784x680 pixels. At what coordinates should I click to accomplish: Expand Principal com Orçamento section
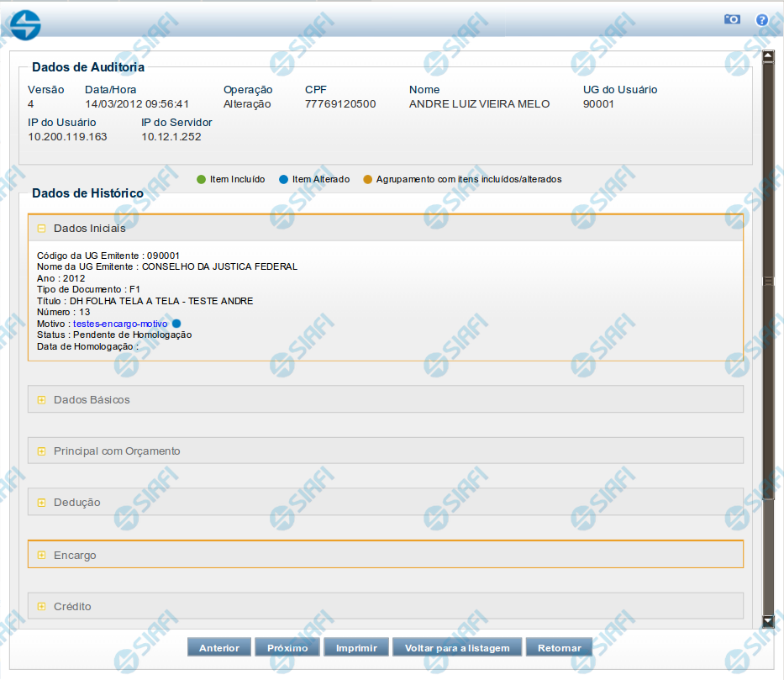pos(41,451)
